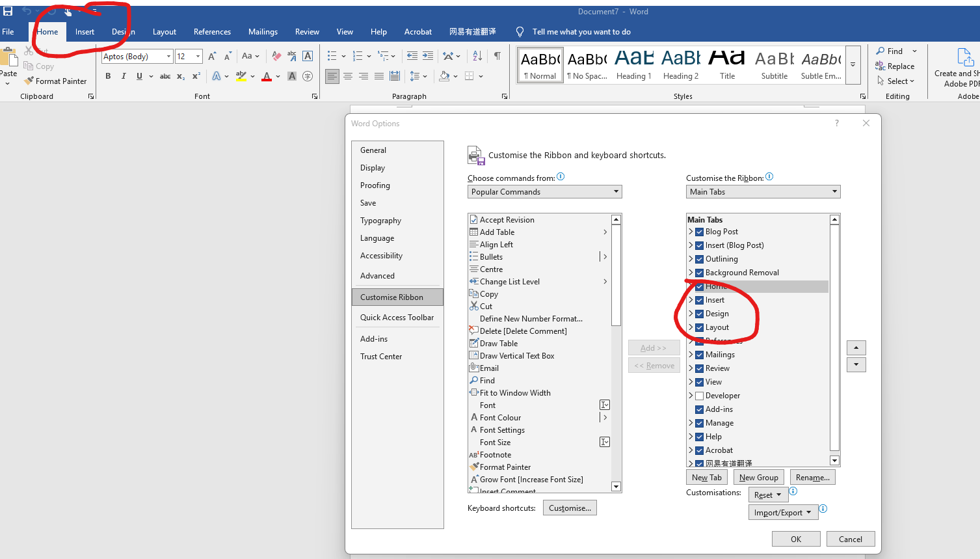980x559 pixels.
Task: Apply Numbering list from Paragraph group
Action: coord(357,57)
